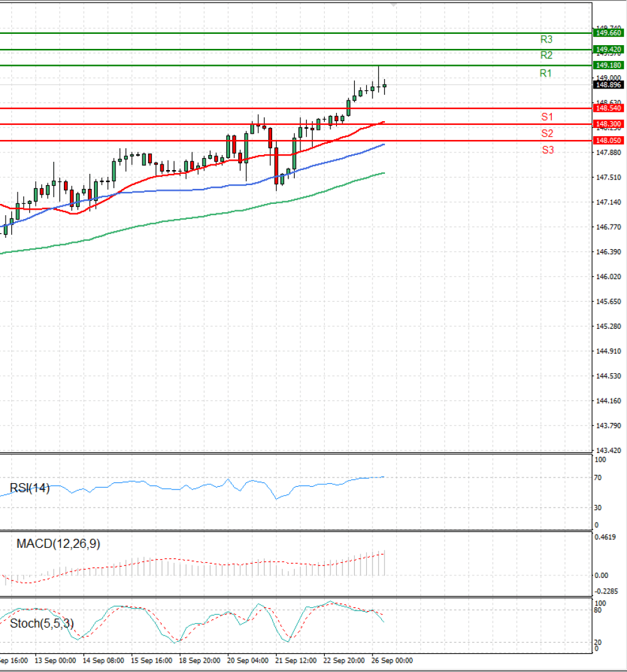Image resolution: width=627 pixels, height=672 pixels.
Task: Click the MACD 0.4619 scale value
Action: [606, 537]
